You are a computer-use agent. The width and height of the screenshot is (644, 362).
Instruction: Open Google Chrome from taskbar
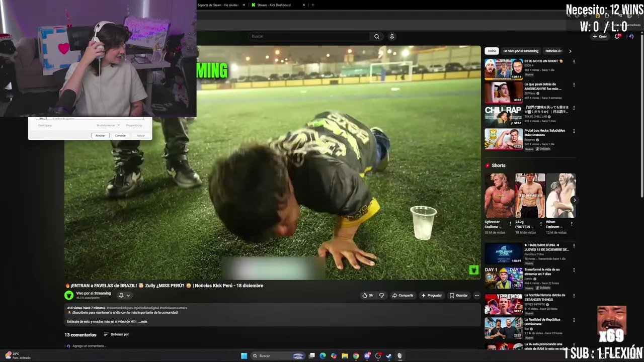(356, 356)
